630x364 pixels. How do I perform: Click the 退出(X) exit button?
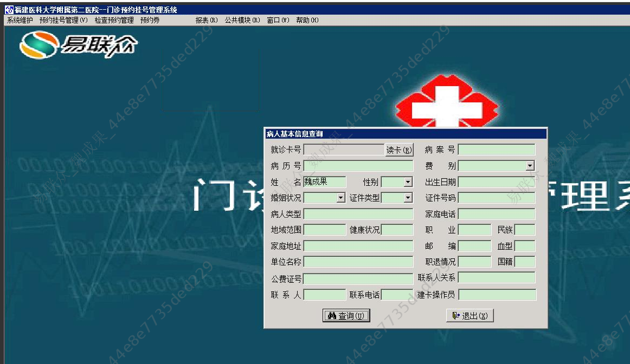tap(470, 316)
